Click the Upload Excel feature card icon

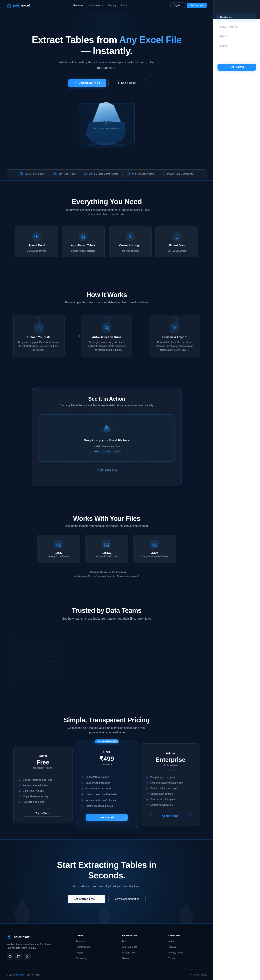pyautogui.click(x=36, y=237)
